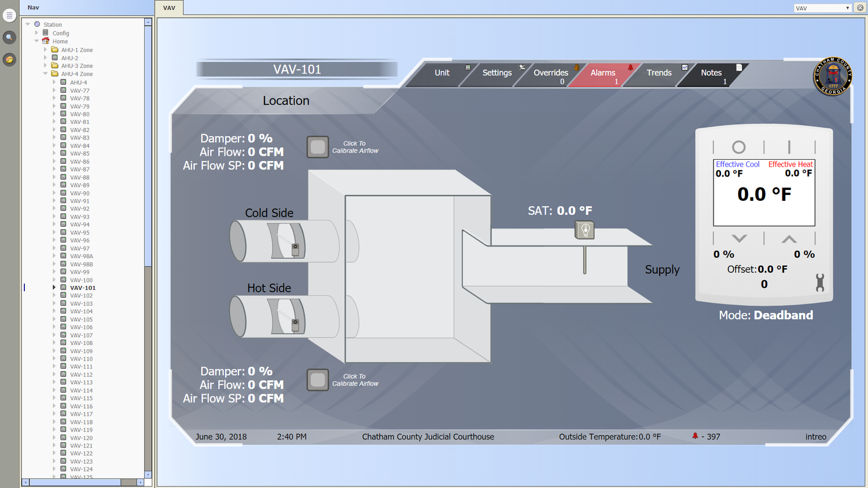Select VAV-120 in the navigation tree

pos(81,438)
